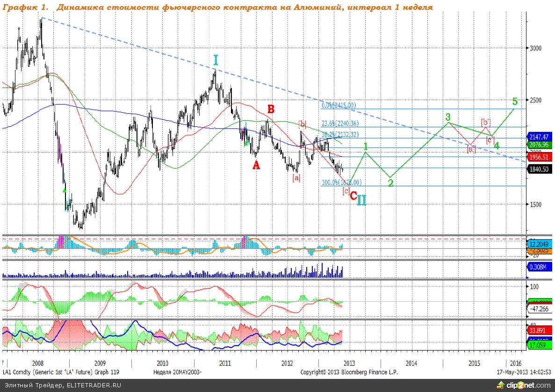Click the green wave 5 label
555x392 pixels.
[515, 101]
